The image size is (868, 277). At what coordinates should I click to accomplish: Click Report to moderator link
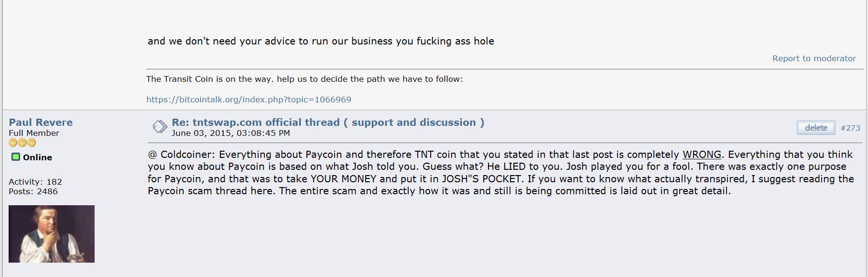(x=814, y=58)
